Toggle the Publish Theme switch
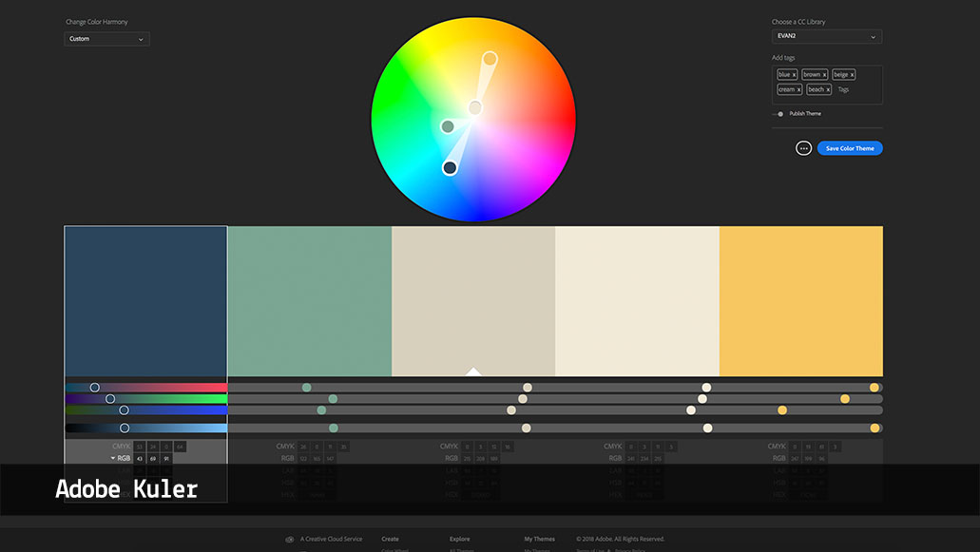Viewport: 980px width, 552px height. (x=779, y=114)
